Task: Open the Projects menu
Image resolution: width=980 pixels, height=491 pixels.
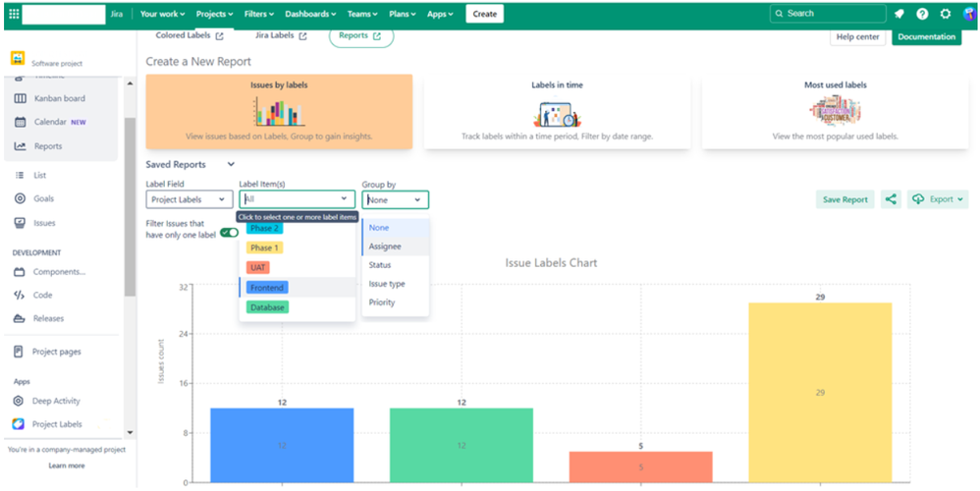Action: [x=214, y=14]
